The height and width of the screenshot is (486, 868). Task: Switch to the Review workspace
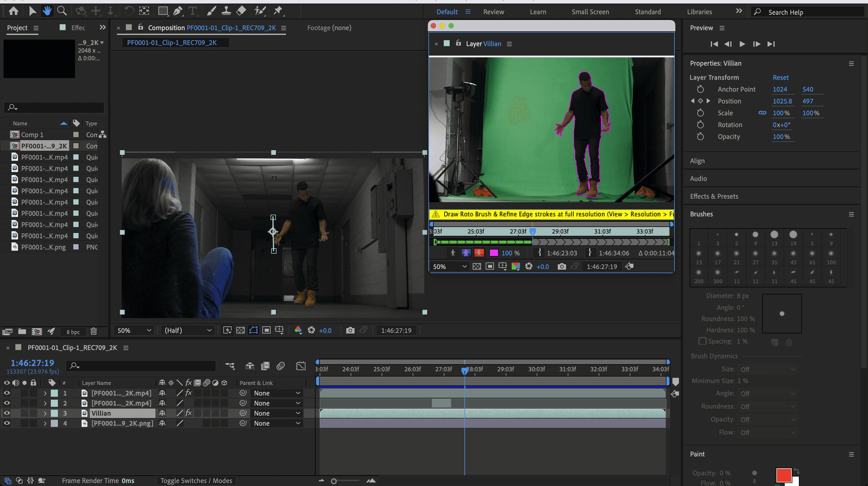(x=494, y=12)
